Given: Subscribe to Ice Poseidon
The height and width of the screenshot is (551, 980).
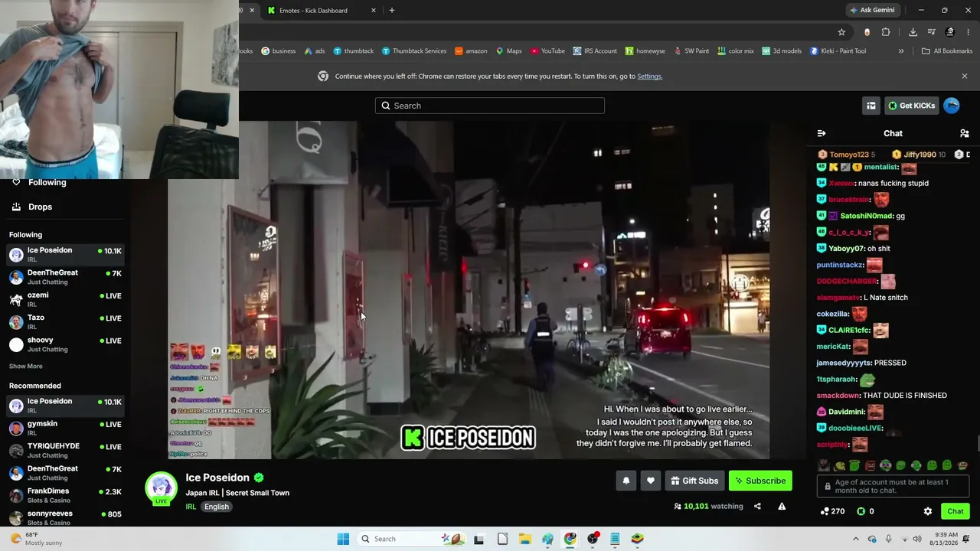Looking at the screenshot, I should pos(760,481).
